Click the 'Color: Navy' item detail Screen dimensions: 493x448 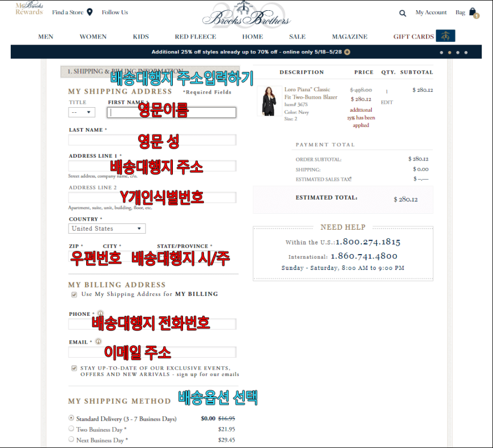click(296, 112)
